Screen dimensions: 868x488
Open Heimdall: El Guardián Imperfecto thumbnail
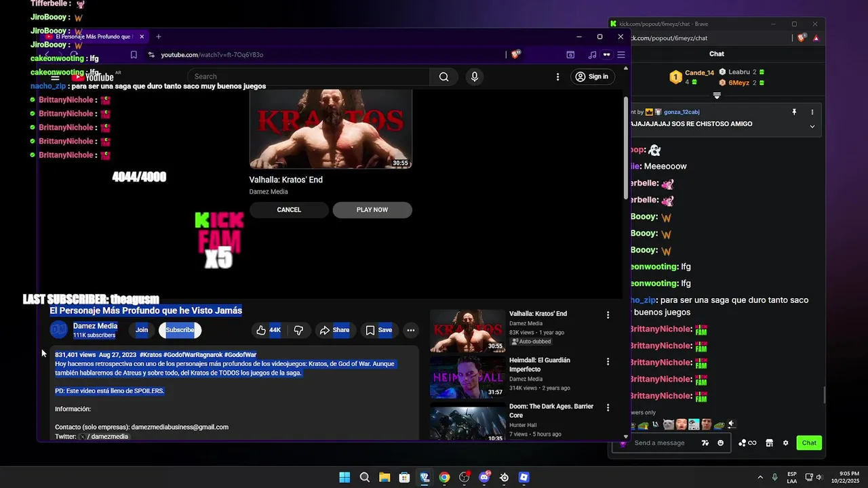coord(467,377)
